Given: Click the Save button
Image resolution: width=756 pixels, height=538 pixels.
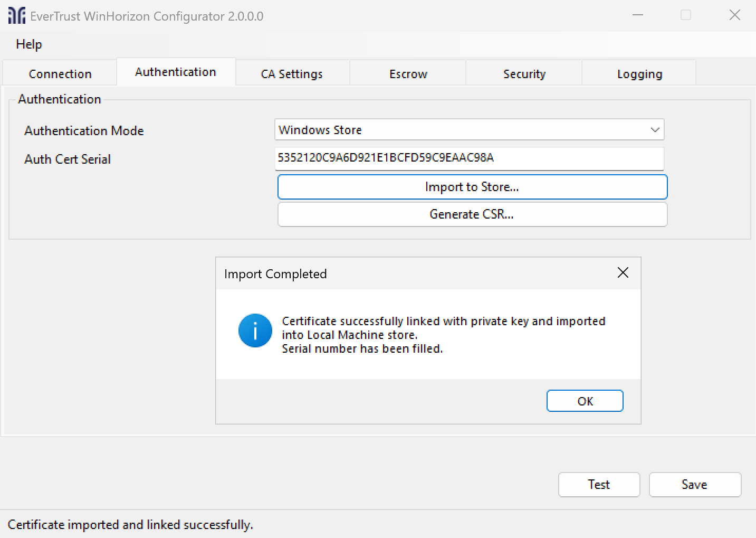Looking at the screenshot, I should click(x=694, y=484).
